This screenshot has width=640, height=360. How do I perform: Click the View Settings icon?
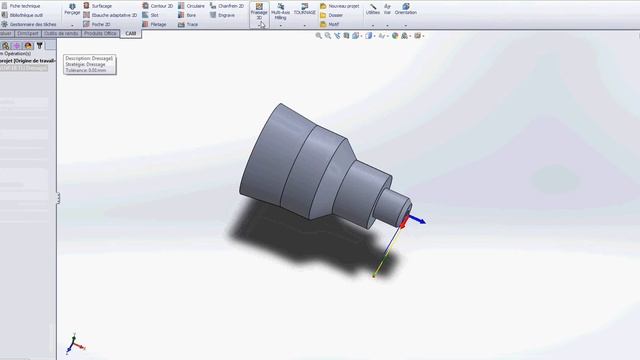point(417,36)
